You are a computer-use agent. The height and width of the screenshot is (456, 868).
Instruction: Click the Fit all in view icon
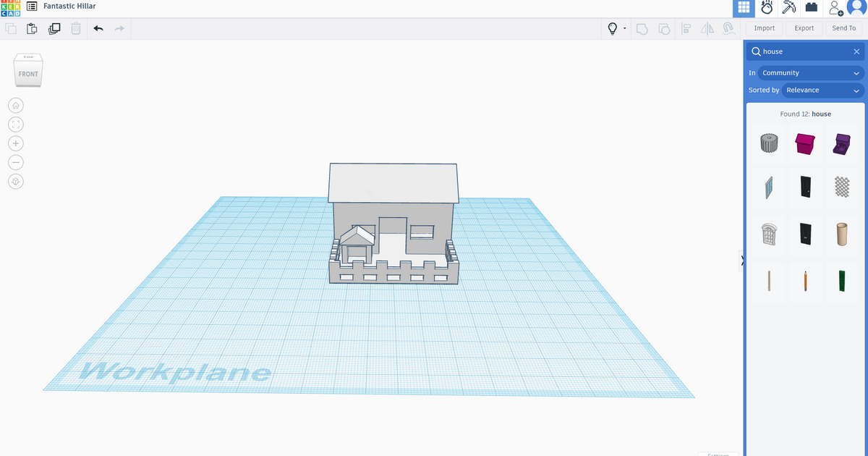[16, 124]
